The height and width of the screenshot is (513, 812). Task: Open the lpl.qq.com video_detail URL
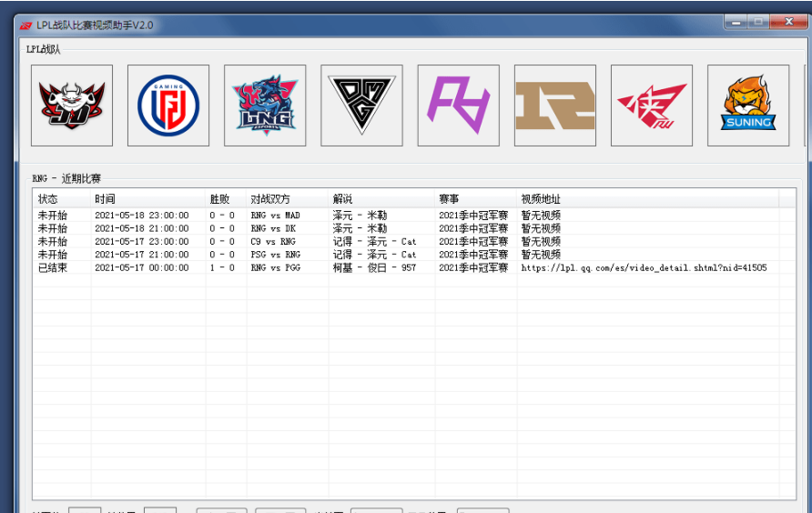[x=644, y=267]
